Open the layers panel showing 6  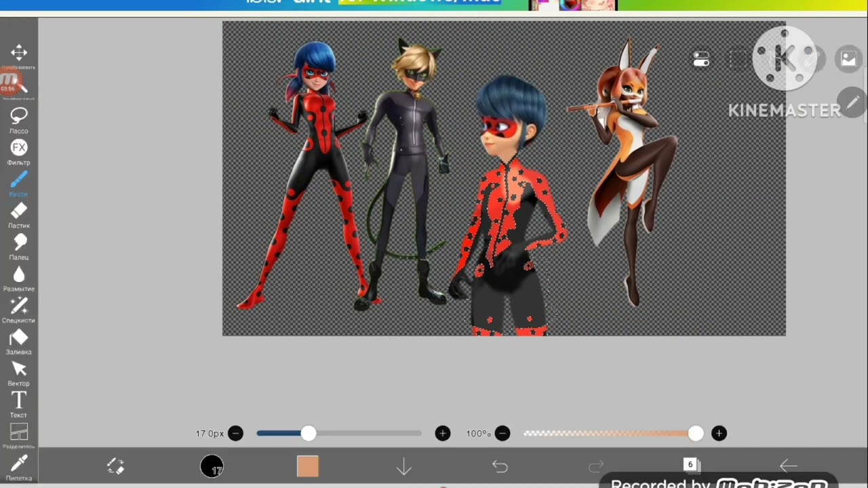[x=691, y=465]
